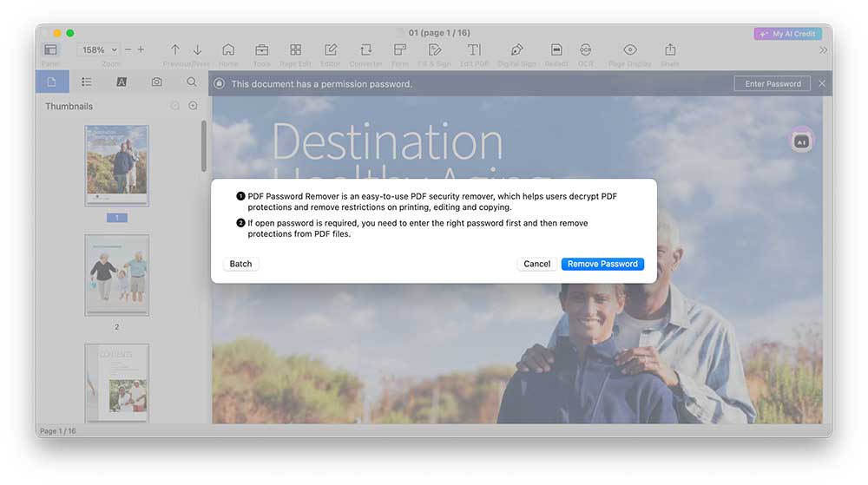Click the Batch button in dialog
The image size is (868, 485).
240,264
